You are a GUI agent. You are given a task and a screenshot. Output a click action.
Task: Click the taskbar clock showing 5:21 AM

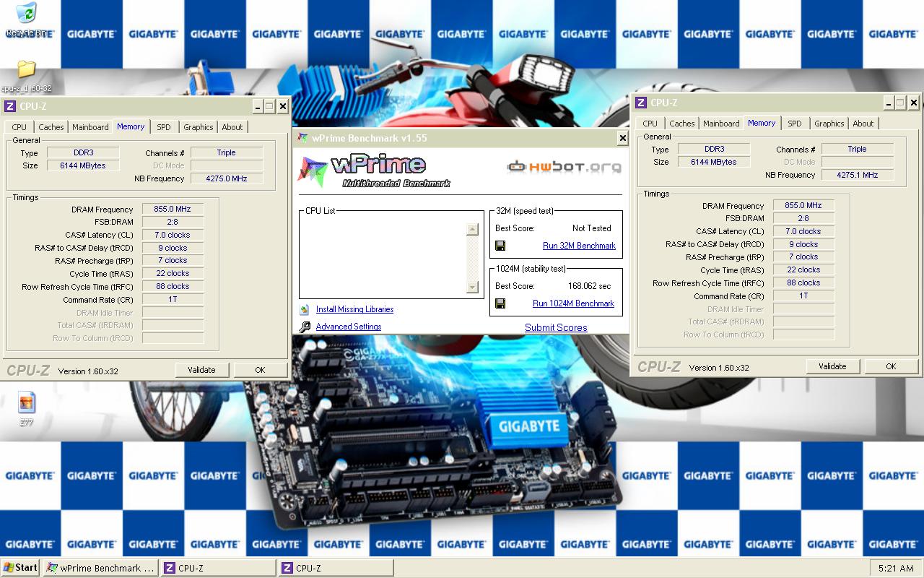pyautogui.click(x=896, y=569)
